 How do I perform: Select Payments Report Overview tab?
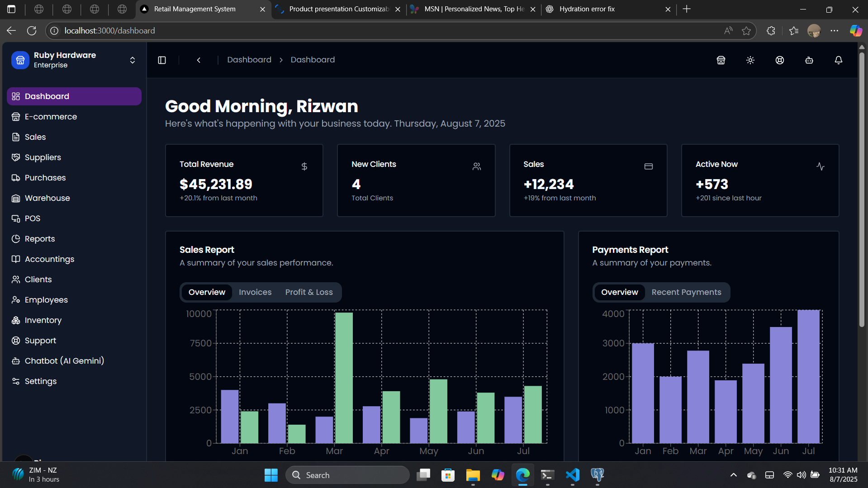coord(620,292)
